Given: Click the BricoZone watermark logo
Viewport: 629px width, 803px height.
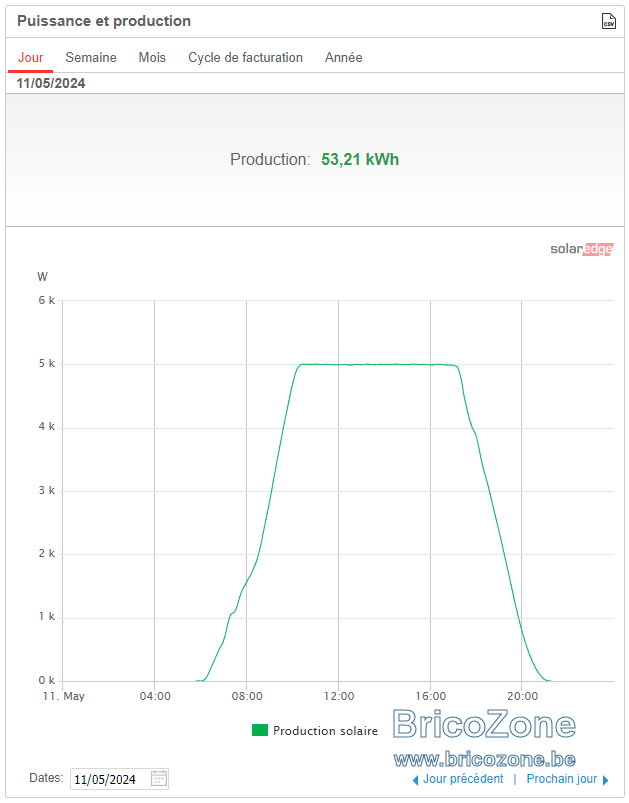Looking at the screenshot, I should coord(484,724).
